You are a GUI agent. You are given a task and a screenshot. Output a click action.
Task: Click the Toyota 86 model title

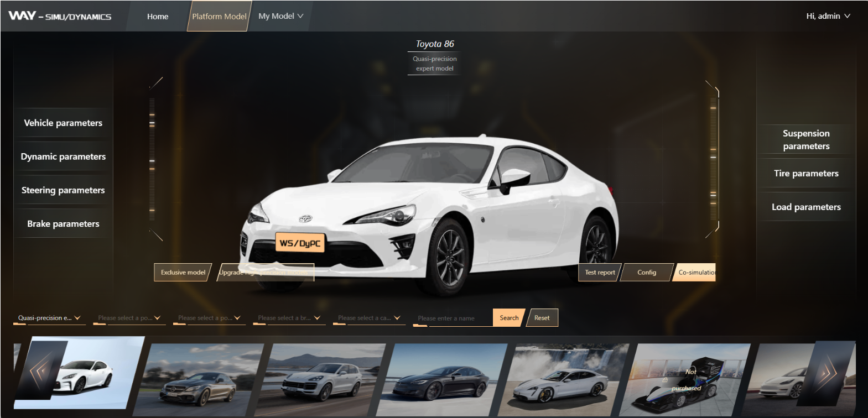(x=435, y=44)
